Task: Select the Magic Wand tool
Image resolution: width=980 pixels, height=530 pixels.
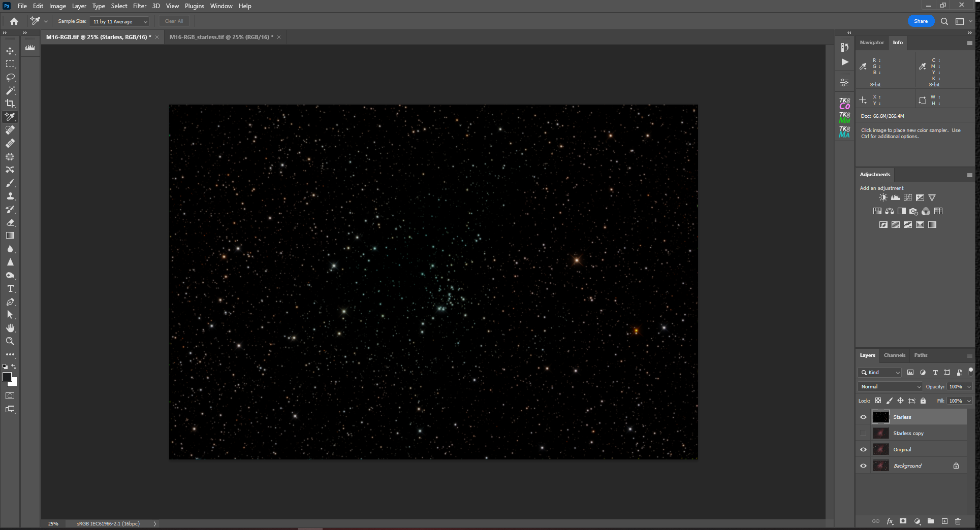Action: click(10, 90)
